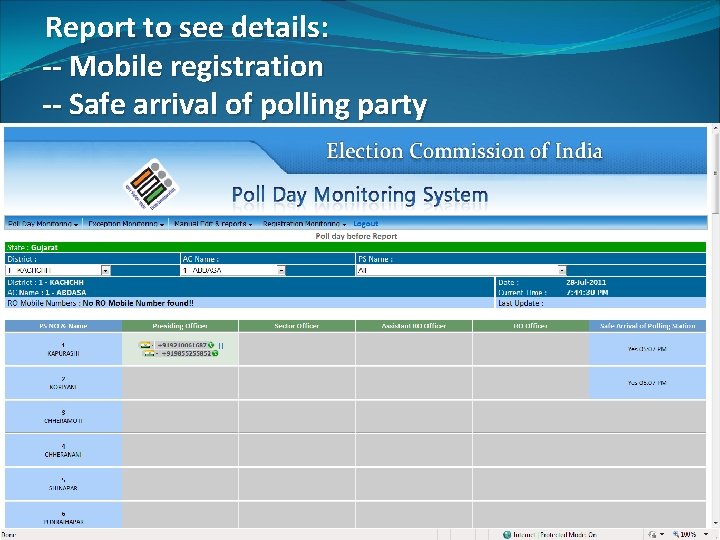Click green status icon after +919855255852
Viewport: 720px width, 540px height.
[215, 354]
